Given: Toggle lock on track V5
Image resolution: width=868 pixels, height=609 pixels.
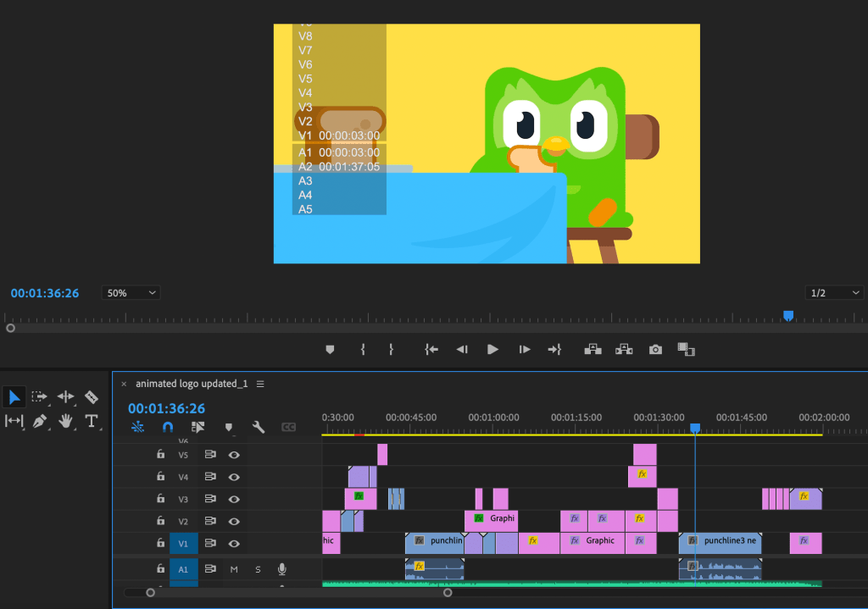Looking at the screenshot, I should pyautogui.click(x=160, y=455).
